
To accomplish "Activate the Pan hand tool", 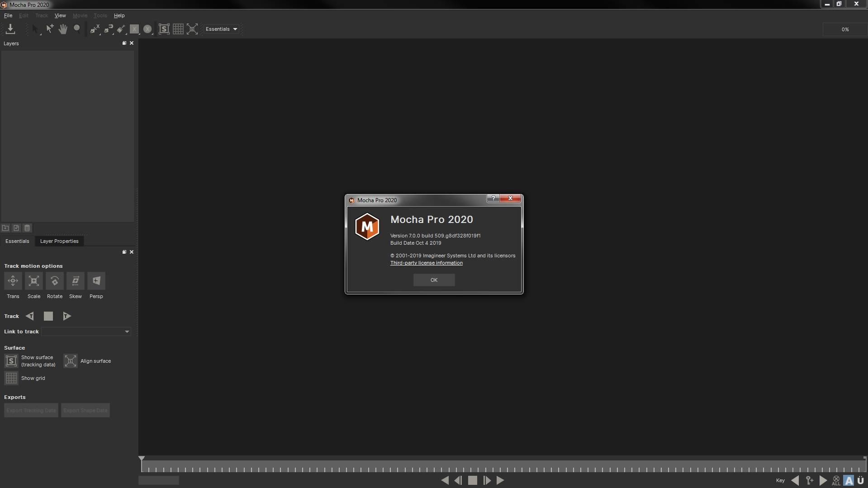I will (x=63, y=29).
